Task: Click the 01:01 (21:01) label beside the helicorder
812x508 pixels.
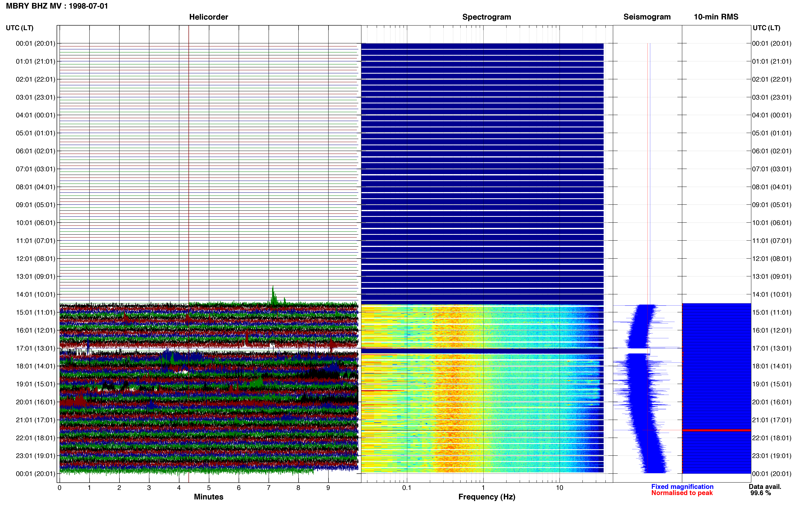Action: 36,61
